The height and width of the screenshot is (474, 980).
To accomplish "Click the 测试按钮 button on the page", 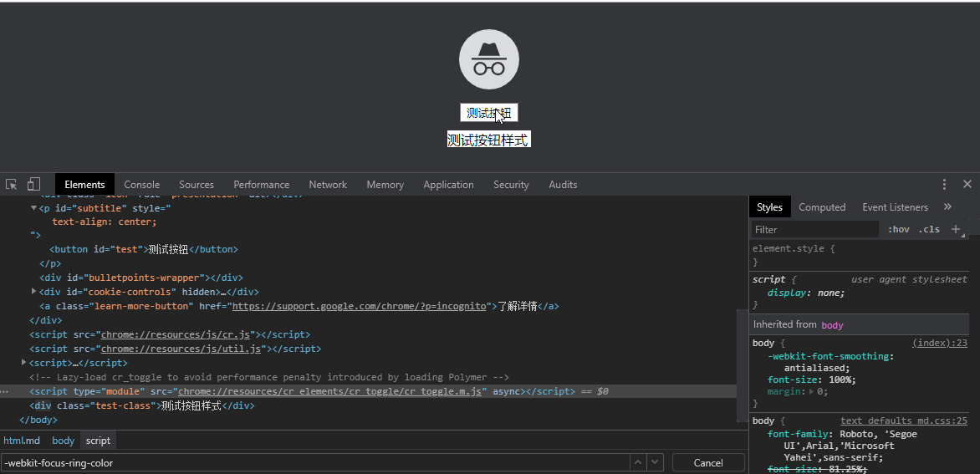I will [x=489, y=113].
